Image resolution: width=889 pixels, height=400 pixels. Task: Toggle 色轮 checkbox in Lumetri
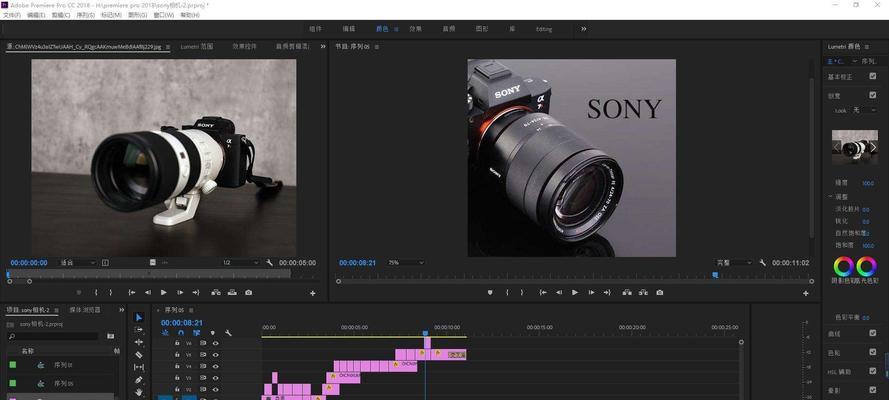coord(873,352)
